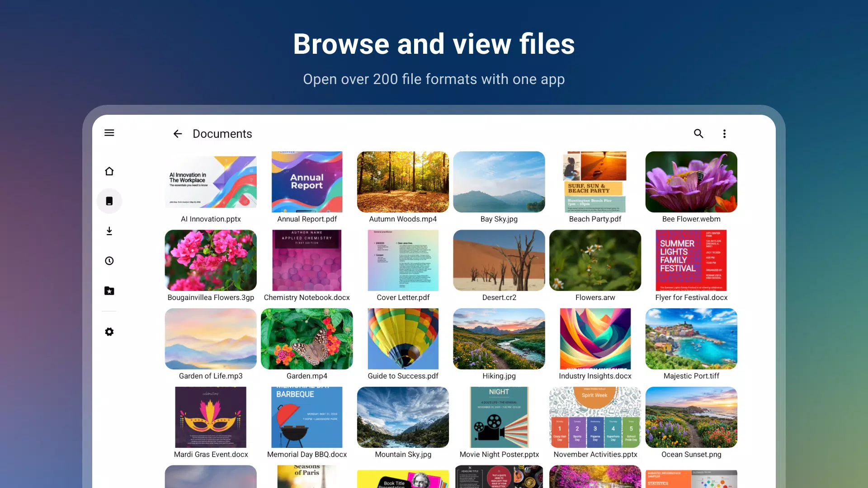
Task: Click the 'Garden of Life.mp3' file name
Action: pos(211,376)
